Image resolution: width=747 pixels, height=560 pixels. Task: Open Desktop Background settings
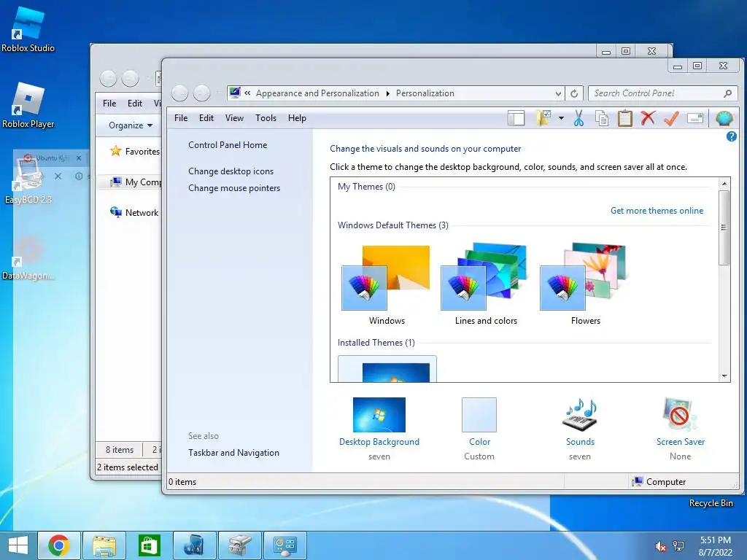[379, 429]
